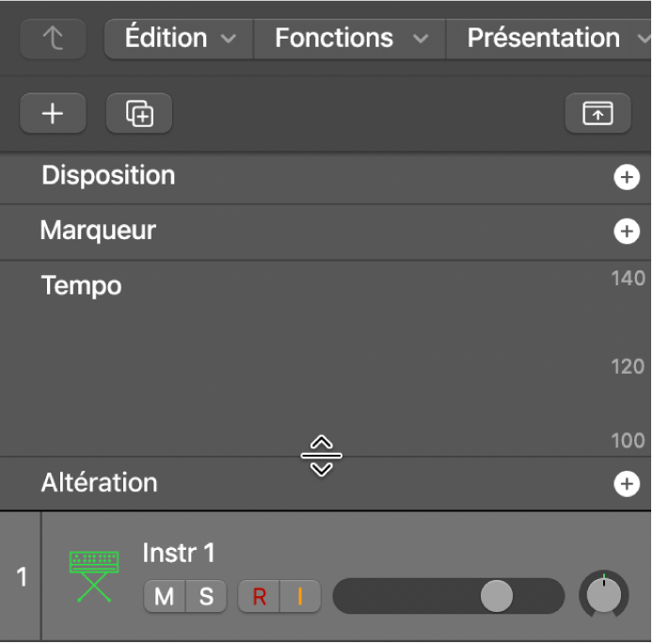The width and height of the screenshot is (653, 644).
Task: Click the Instr 1 pan knob
Action: tap(604, 595)
